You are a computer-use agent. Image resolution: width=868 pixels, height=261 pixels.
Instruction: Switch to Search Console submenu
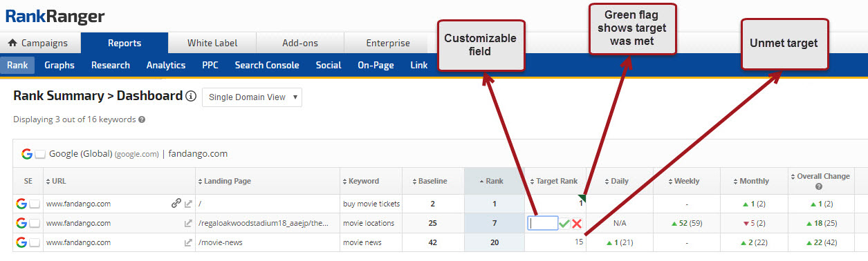267,65
